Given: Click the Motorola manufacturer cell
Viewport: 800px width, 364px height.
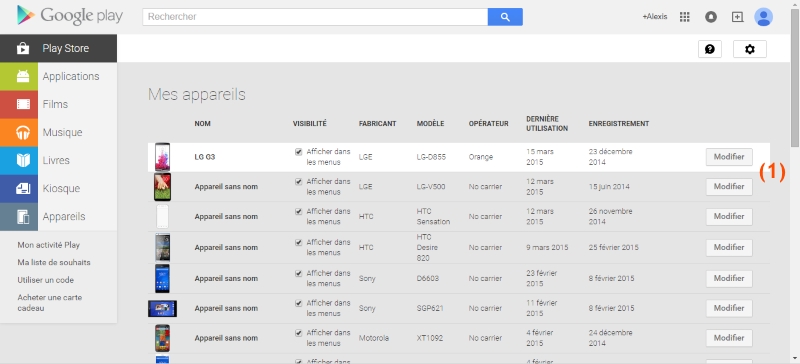Looking at the screenshot, I should pyautogui.click(x=373, y=338).
